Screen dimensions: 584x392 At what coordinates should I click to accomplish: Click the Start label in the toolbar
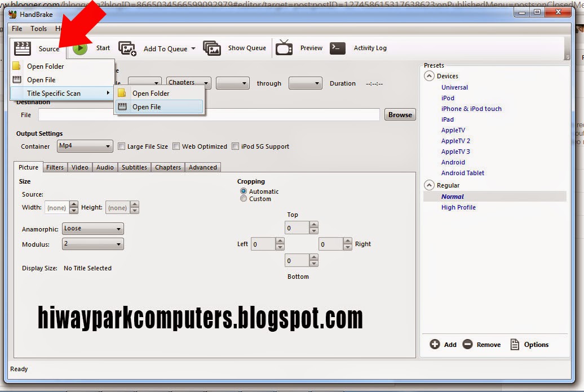[x=103, y=48]
